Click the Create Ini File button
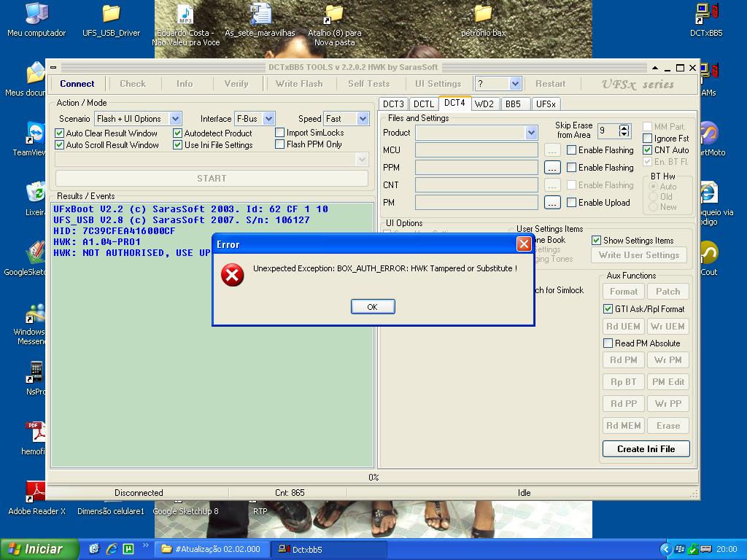747x560 pixels. coord(646,449)
